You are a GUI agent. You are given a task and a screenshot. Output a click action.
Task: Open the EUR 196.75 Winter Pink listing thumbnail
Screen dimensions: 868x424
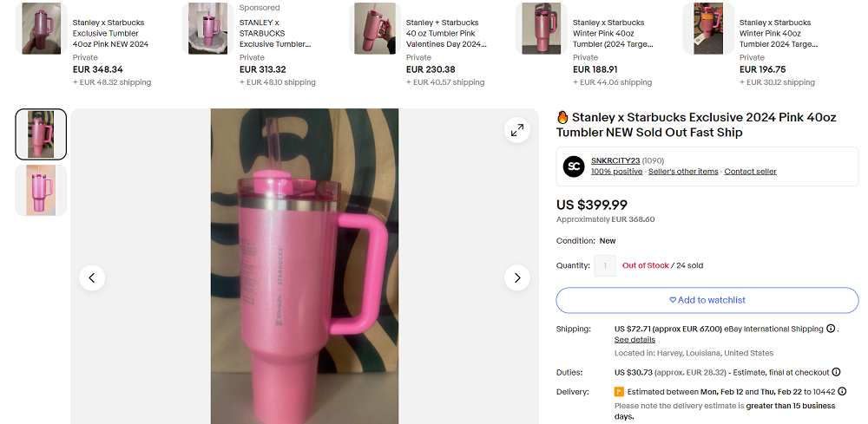[x=707, y=29]
